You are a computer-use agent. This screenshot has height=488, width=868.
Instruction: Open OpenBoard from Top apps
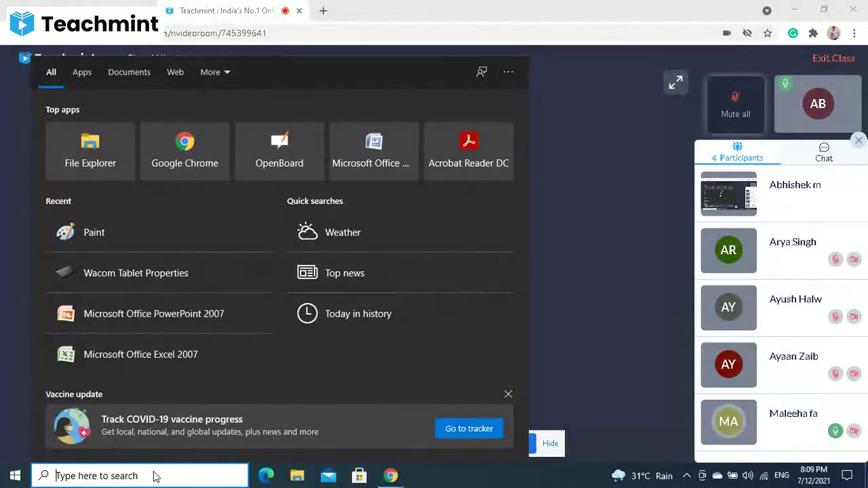[279, 151]
